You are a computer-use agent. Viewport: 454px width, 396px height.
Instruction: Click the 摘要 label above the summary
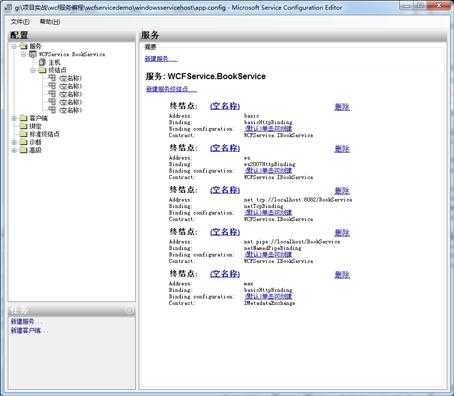click(151, 47)
